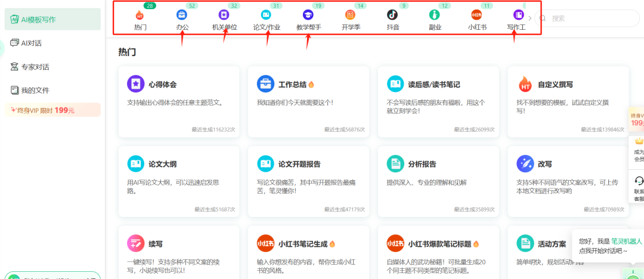
Task: Expand more categories with right chevron
Action: [x=530, y=18]
